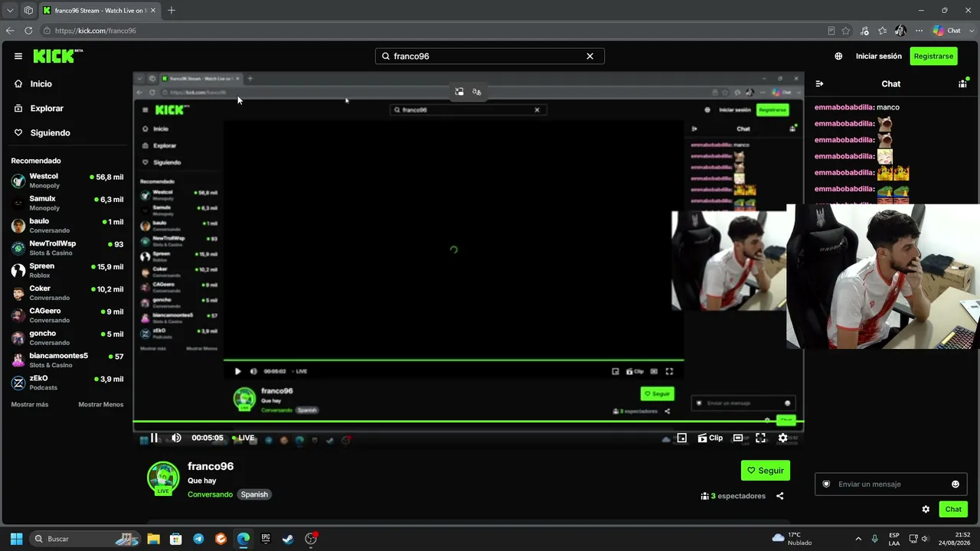Open Steam from the taskbar
Screen dimensions: 980x551
coord(288,539)
